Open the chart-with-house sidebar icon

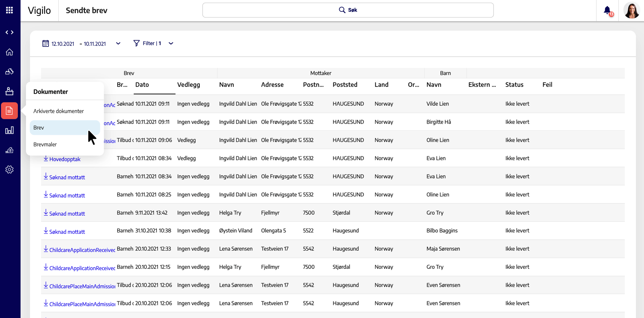coord(9,150)
